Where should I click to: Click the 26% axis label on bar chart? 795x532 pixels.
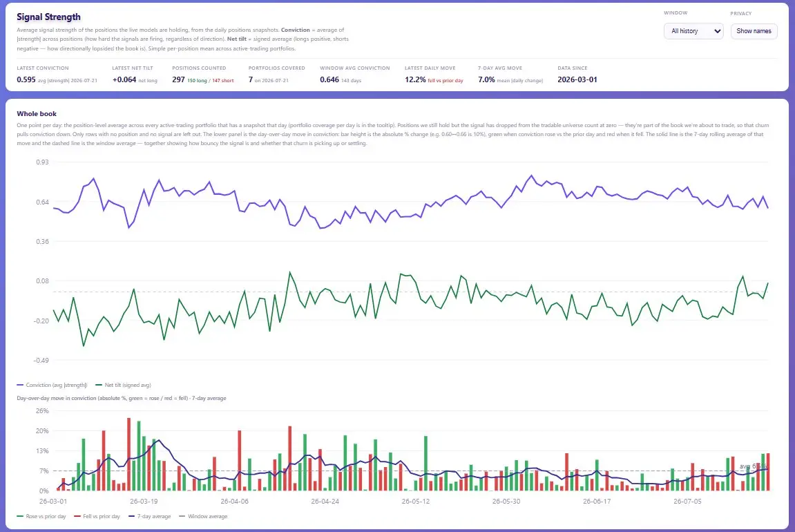43,411
